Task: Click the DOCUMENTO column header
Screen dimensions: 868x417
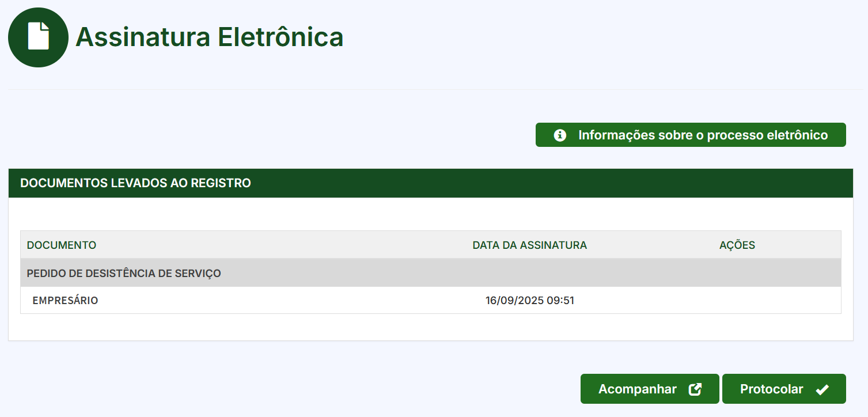Action: click(x=61, y=245)
